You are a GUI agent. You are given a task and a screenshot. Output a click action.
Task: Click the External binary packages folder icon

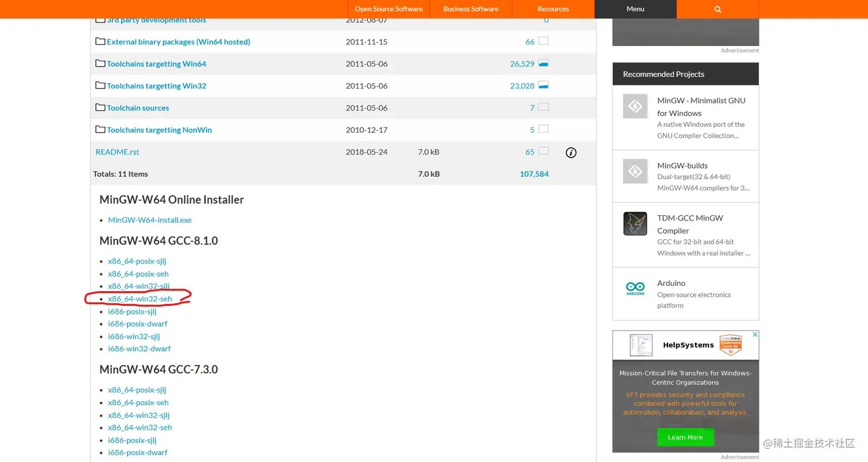[x=100, y=41]
